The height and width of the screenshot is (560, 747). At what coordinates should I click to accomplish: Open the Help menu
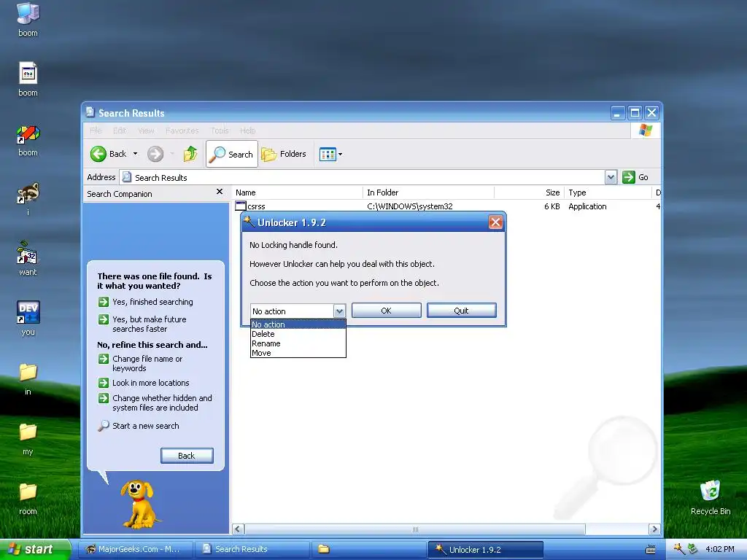[248, 131]
